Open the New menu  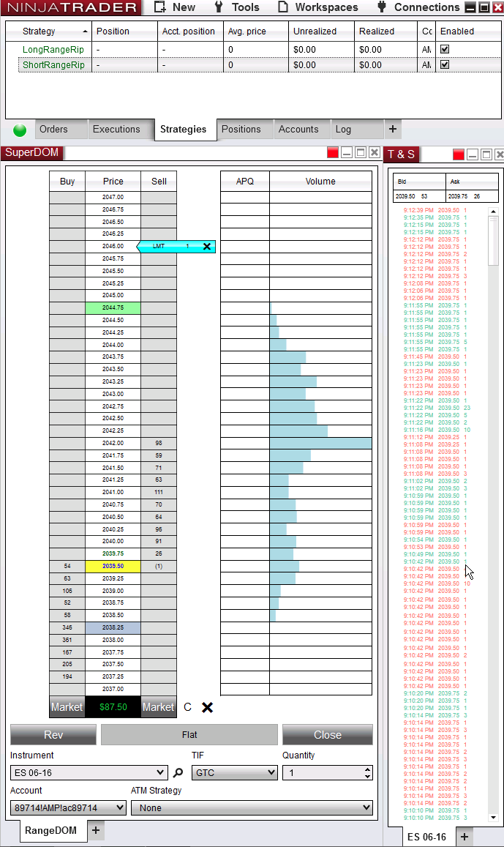tap(175, 7)
